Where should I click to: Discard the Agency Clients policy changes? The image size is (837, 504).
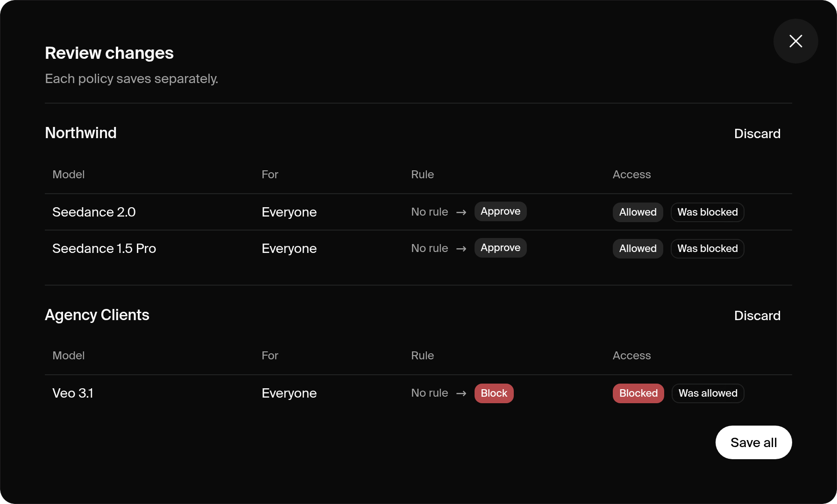[757, 315]
